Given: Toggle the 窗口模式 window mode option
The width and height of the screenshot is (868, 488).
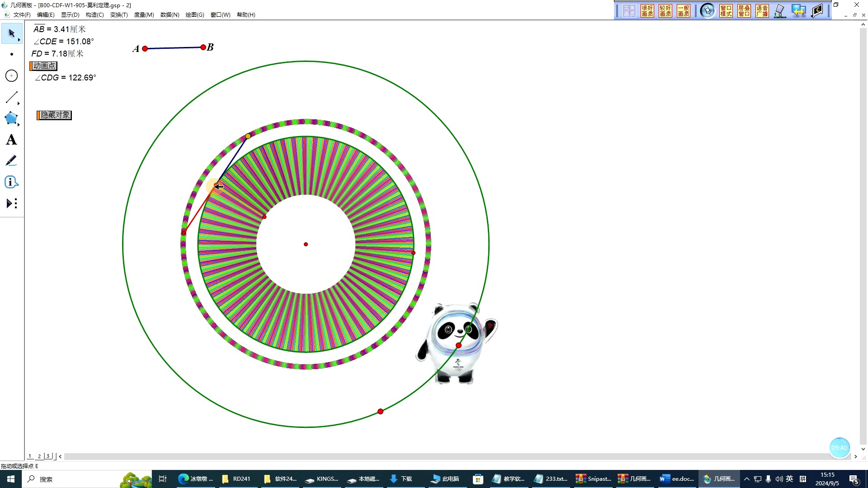Looking at the screenshot, I should (x=726, y=11).
